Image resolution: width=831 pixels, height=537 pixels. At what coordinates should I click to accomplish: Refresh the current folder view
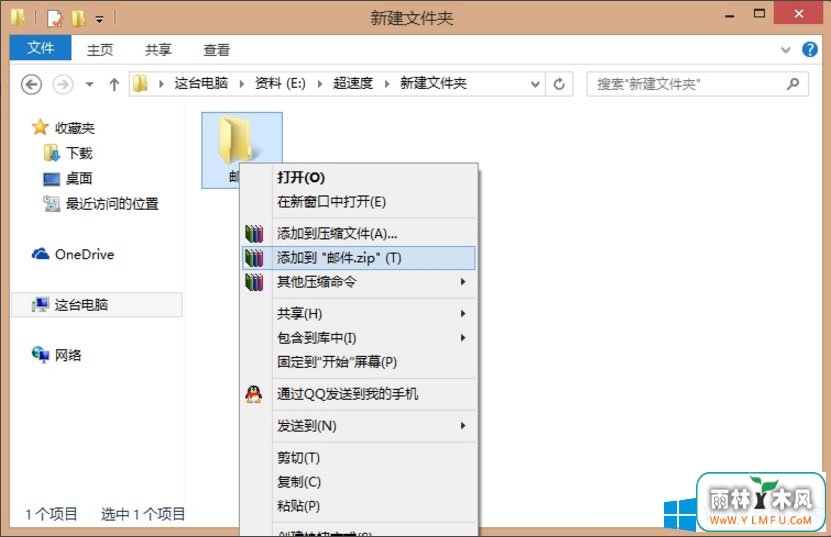click(559, 84)
